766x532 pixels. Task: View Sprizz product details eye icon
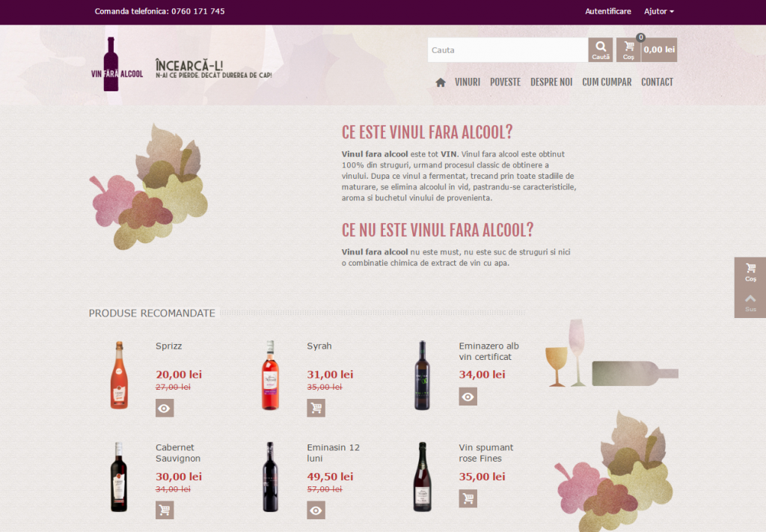point(165,408)
